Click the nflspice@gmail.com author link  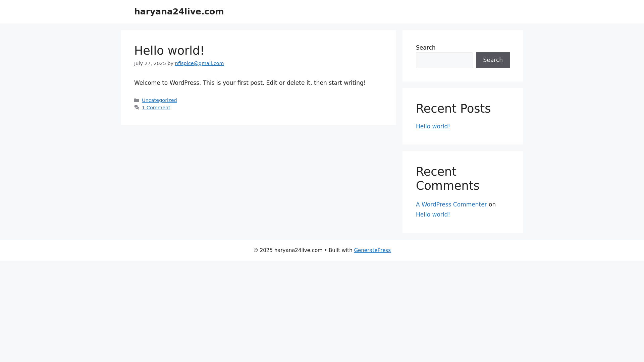[x=199, y=63]
